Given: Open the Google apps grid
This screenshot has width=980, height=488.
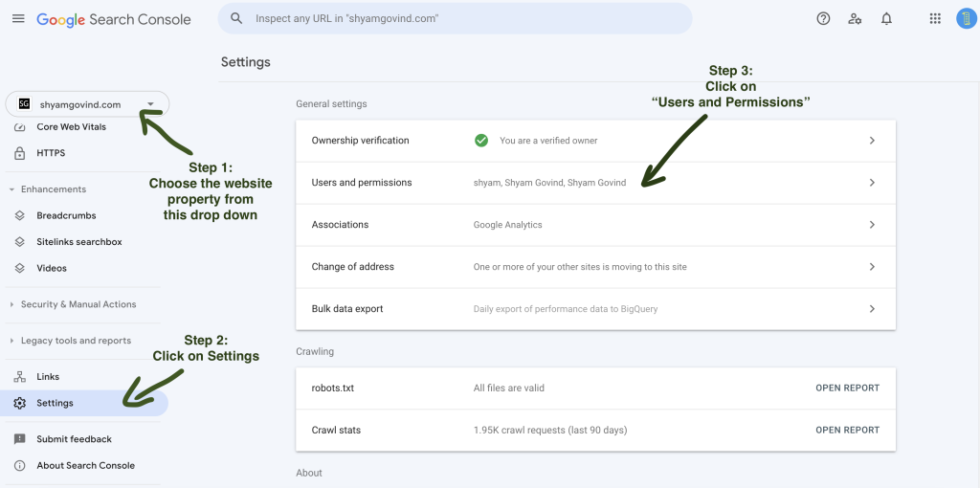Looking at the screenshot, I should tap(935, 19).
